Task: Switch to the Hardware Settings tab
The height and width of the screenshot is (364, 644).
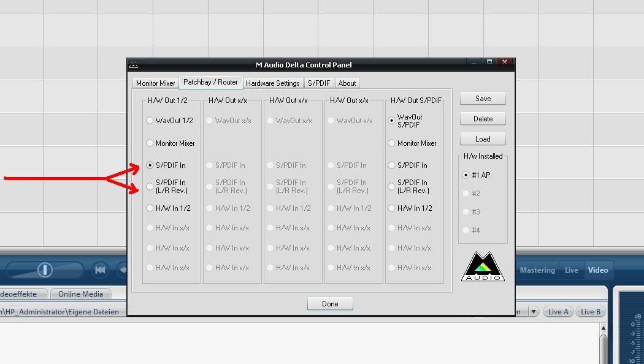Action: (x=273, y=83)
